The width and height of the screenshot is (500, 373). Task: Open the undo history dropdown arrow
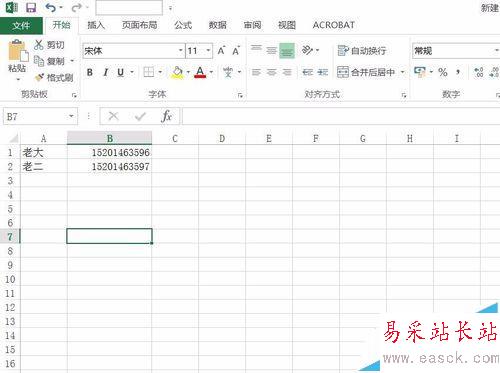(61, 8)
